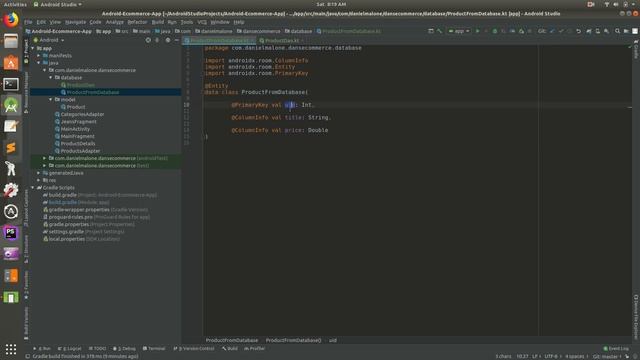Click Activities in the top bar
640x360 pixels.
15,4
